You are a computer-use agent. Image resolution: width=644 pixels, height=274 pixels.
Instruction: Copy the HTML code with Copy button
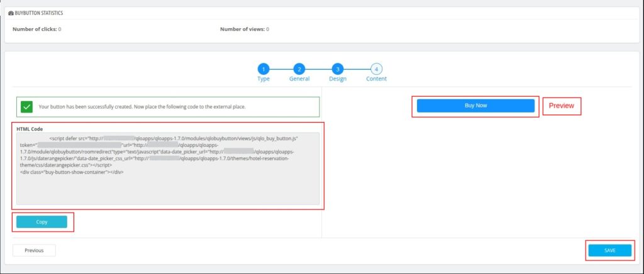[x=42, y=222]
